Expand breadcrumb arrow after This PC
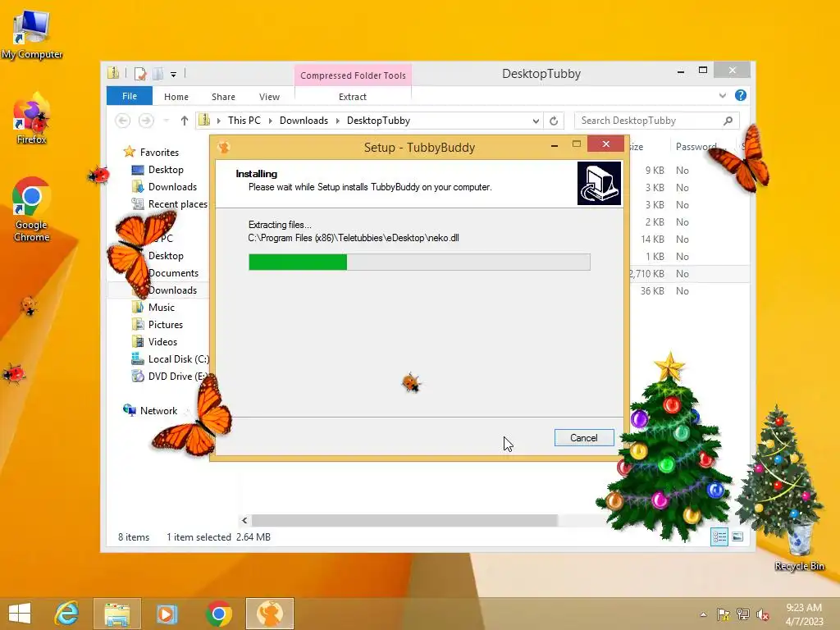The image size is (840, 630). pyautogui.click(x=270, y=121)
